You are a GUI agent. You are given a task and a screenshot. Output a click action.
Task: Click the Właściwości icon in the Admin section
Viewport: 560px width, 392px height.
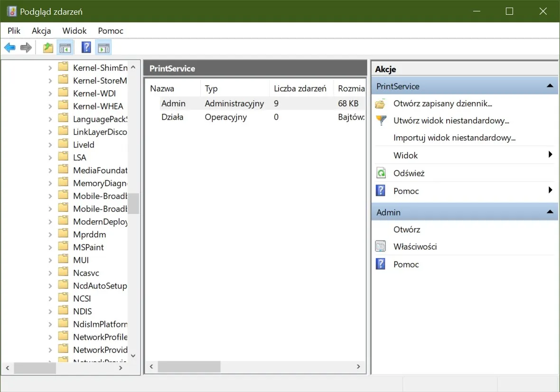pos(381,246)
